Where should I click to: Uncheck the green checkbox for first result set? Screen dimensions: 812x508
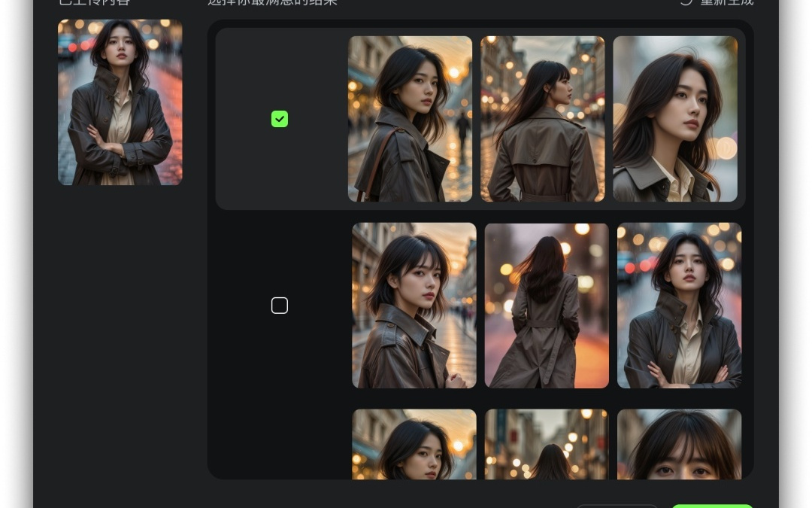click(x=280, y=119)
